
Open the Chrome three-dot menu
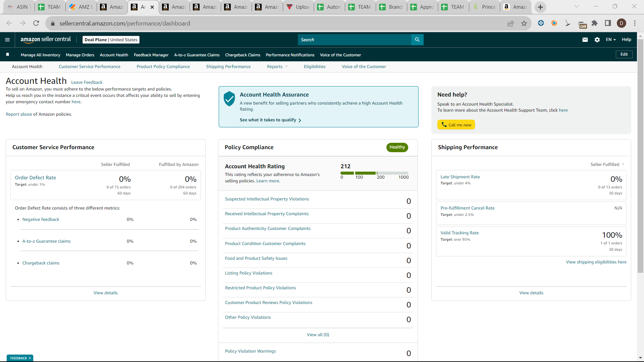coord(635,23)
